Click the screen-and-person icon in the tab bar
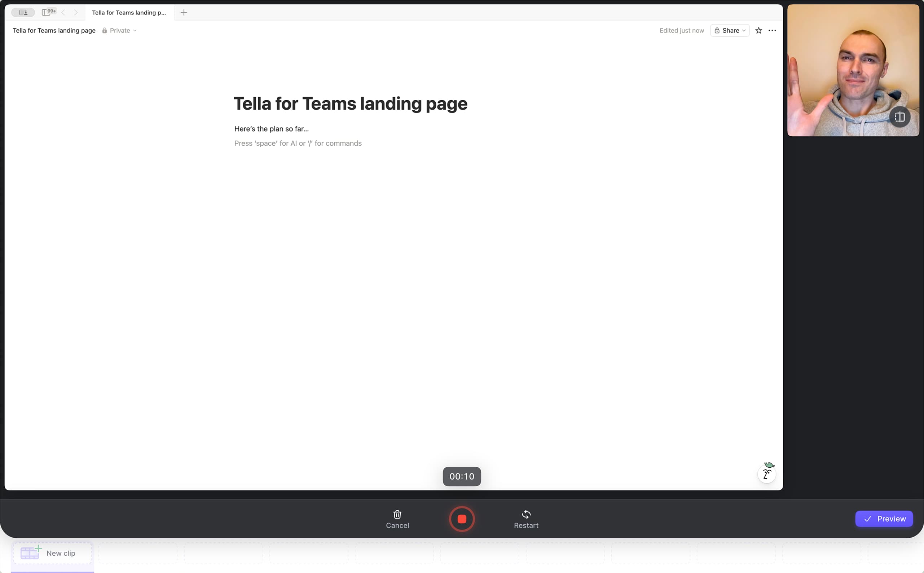 (x=23, y=12)
